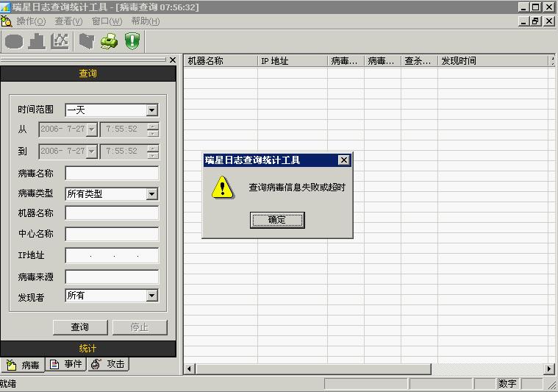Focus the 中心名称 input field
Viewport: 558px width, 392px height.
point(112,234)
